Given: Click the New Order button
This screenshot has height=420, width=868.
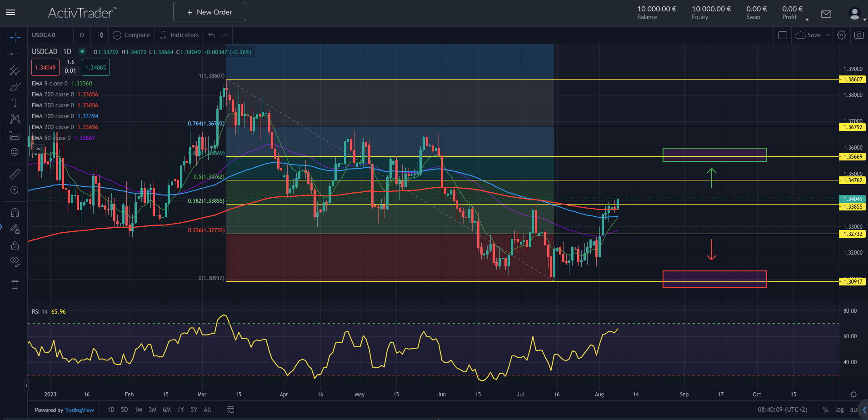Looking at the screenshot, I should (210, 11).
